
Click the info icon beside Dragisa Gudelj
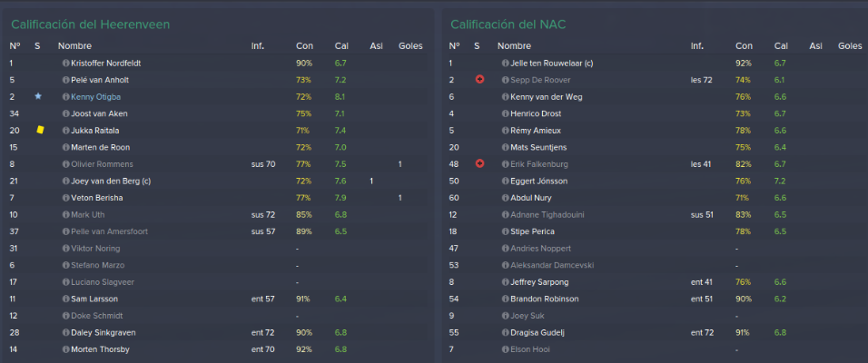tap(506, 332)
